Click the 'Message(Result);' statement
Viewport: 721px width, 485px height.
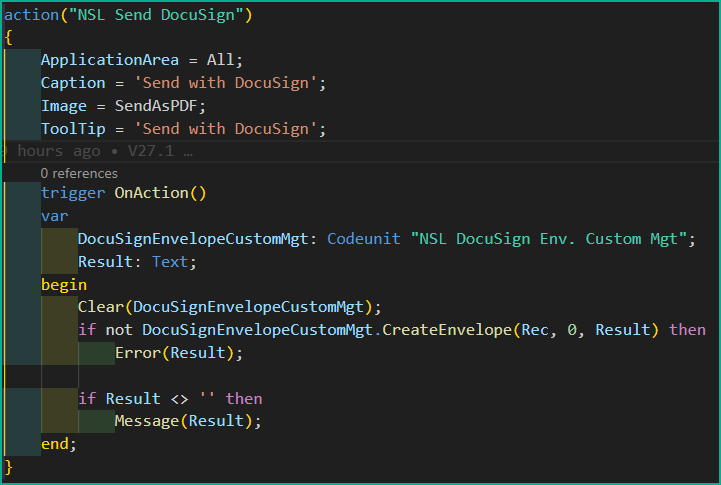pyautogui.click(x=188, y=421)
